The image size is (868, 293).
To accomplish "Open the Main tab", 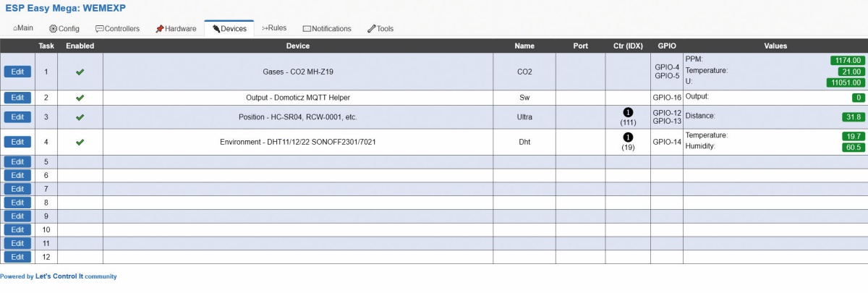I will 23,29.
